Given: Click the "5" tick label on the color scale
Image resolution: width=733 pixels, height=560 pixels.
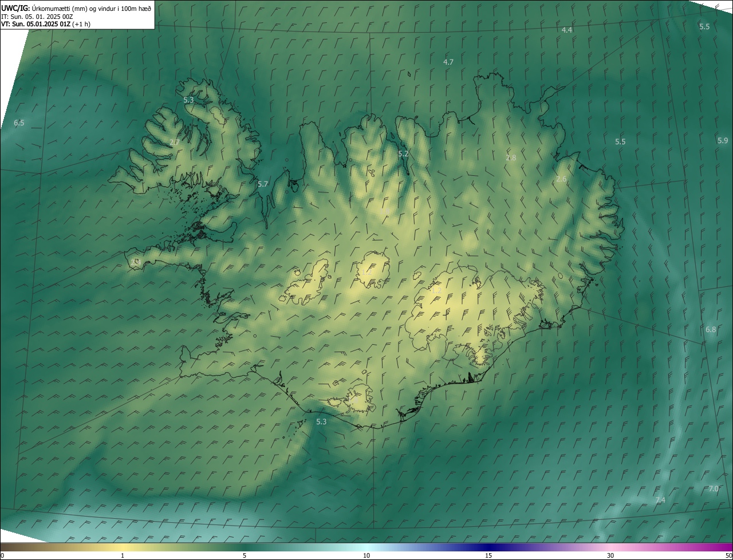Looking at the screenshot, I should pyautogui.click(x=245, y=556).
